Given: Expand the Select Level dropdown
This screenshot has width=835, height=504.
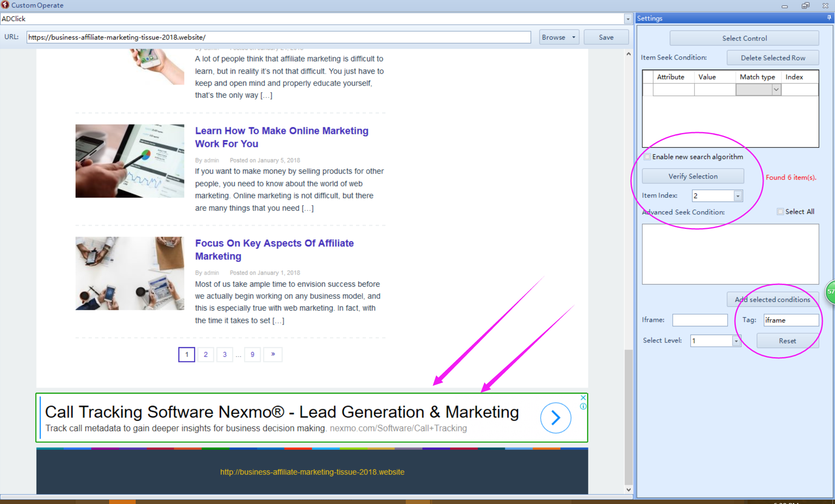Looking at the screenshot, I should (x=736, y=341).
